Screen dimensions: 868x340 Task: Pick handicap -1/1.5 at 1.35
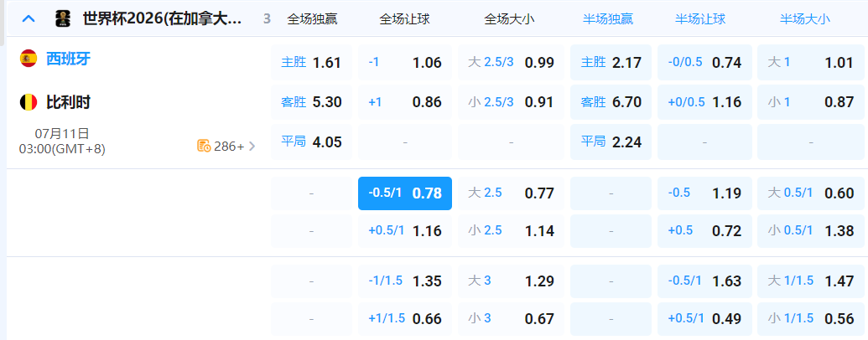coord(405,281)
